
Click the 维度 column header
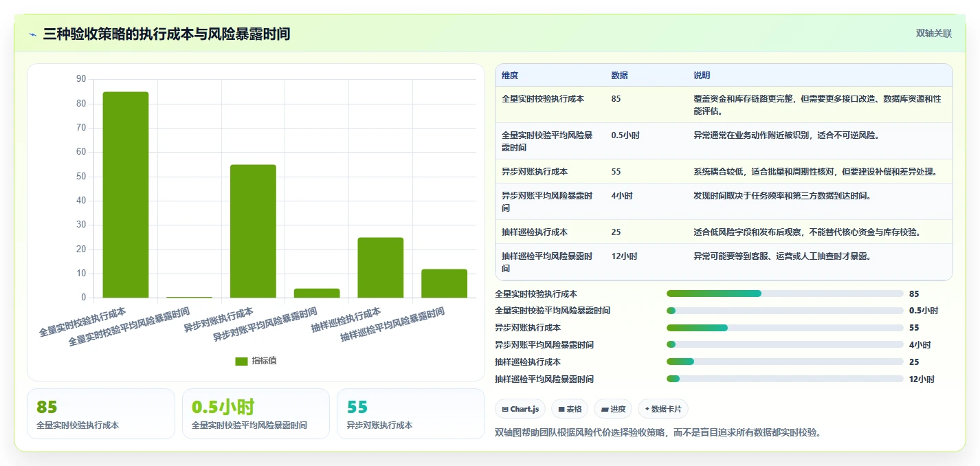510,76
